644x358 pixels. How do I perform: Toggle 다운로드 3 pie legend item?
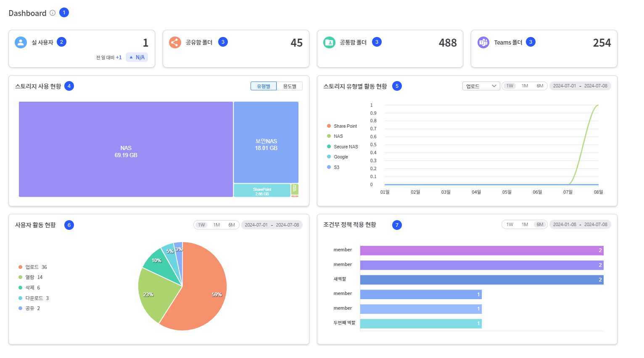34,298
